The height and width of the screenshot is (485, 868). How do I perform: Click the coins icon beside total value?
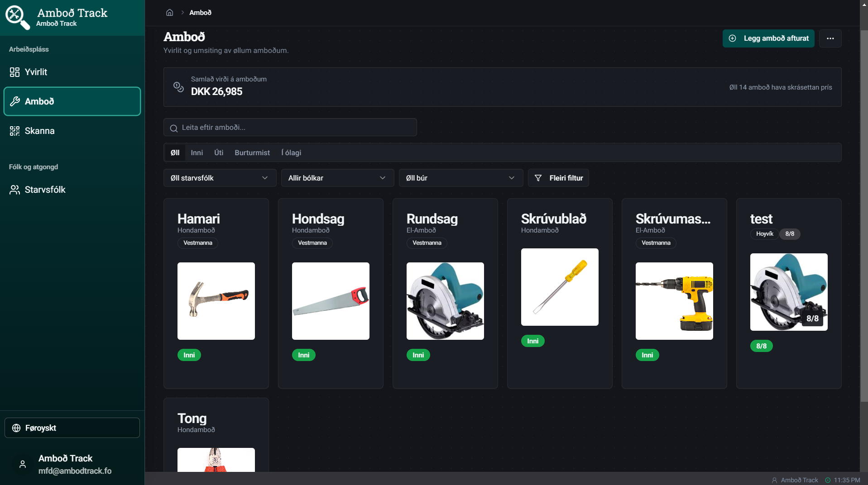[178, 87]
